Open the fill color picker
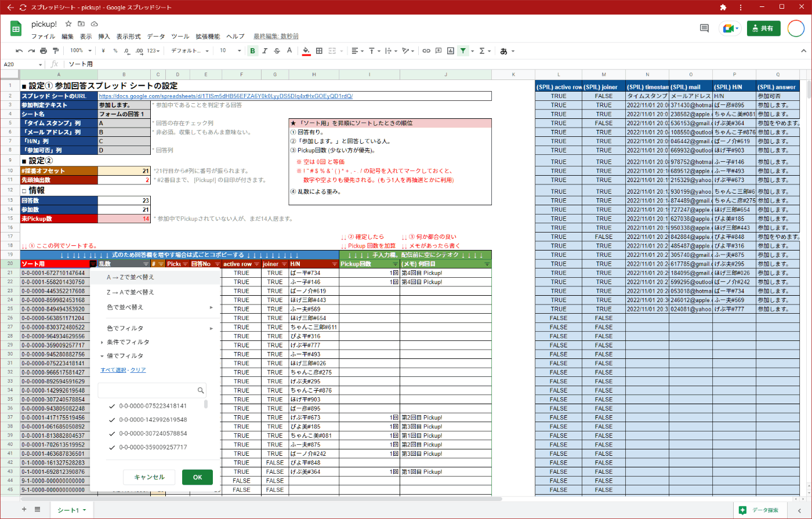 [x=306, y=51]
